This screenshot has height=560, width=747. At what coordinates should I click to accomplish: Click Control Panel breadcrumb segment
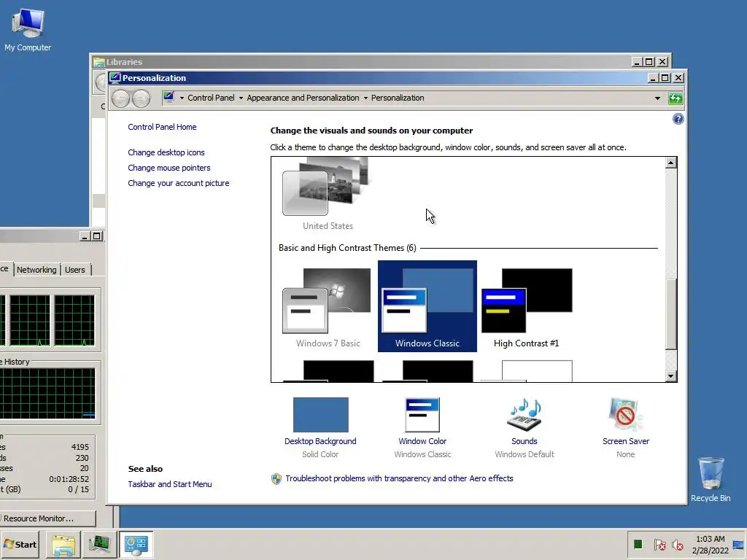click(211, 98)
